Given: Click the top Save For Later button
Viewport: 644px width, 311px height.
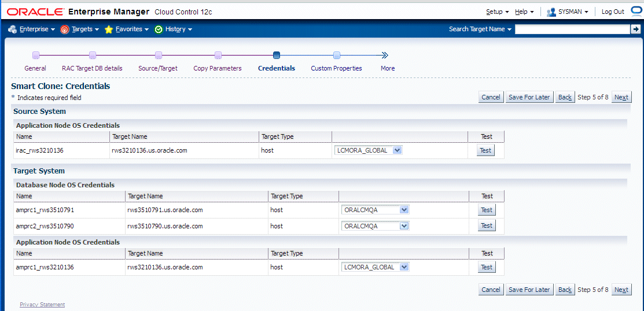Looking at the screenshot, I should (x=529, y=97).
